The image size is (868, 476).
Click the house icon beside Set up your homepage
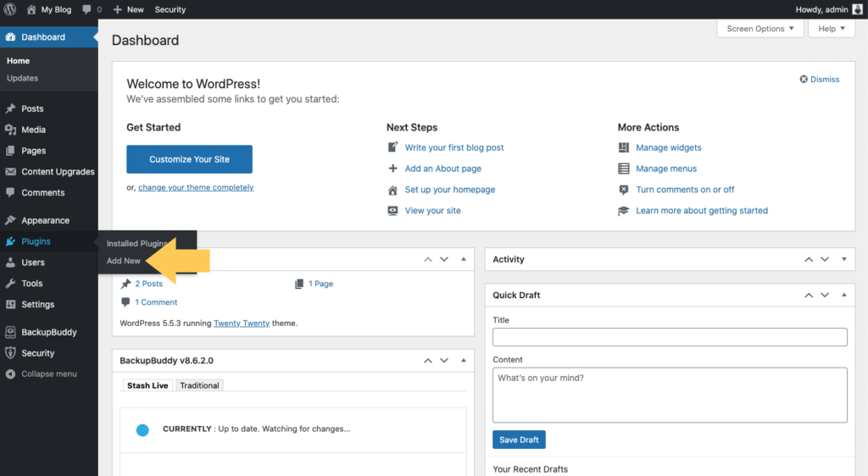(392, 191)
